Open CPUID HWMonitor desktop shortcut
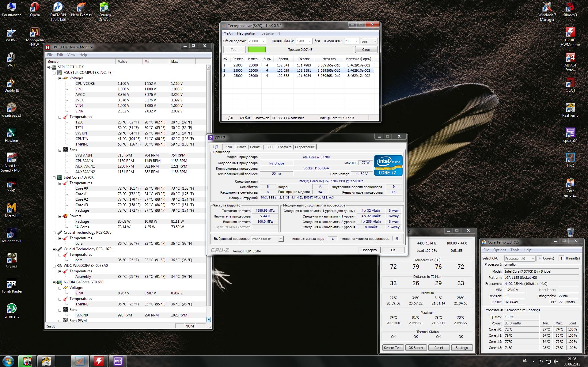Screen dimensions: 588x367 pos(570,37)
